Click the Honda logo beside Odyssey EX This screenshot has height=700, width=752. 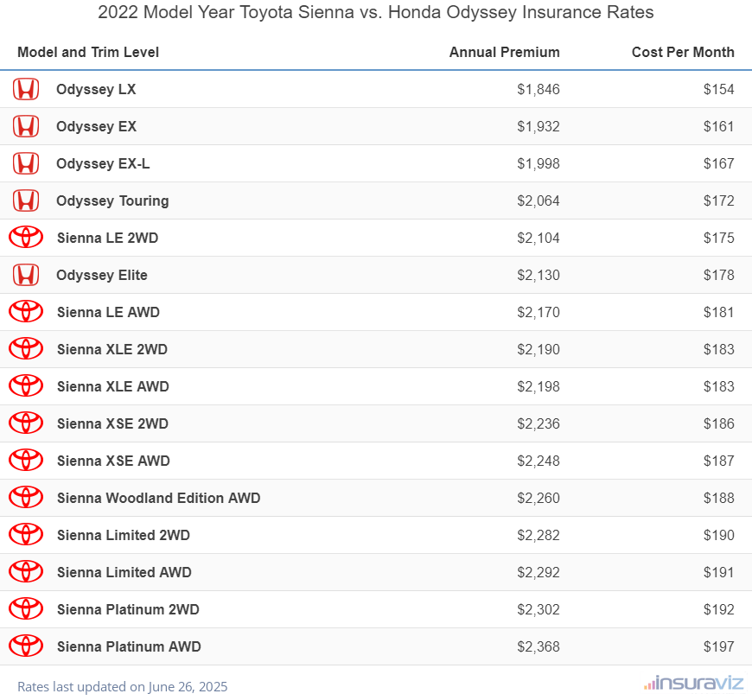tap(26, 126)
